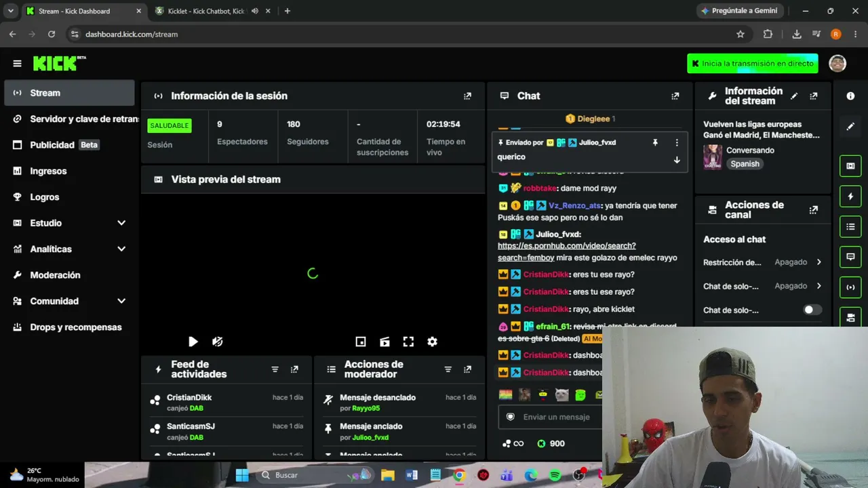Switch to the Kicklet browser tab
The width and height of the screenshot is (868, 488).
coord(206,11)
